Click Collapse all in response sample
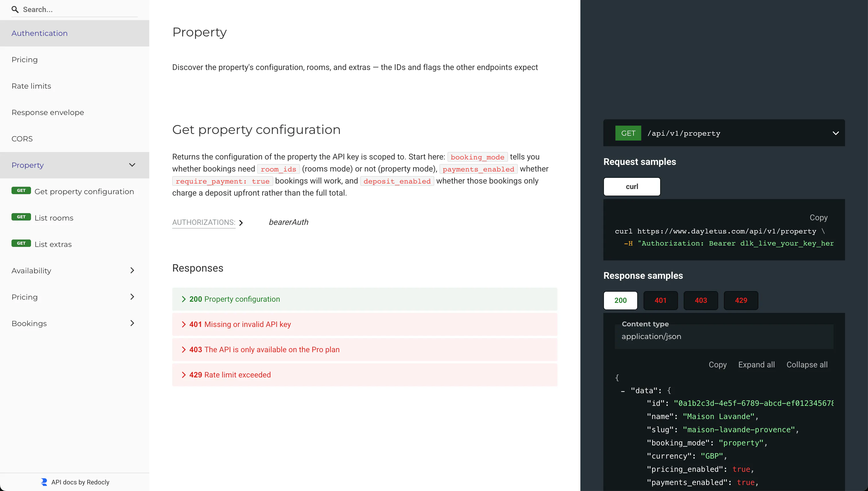The image size is (868, 491). 807,365
